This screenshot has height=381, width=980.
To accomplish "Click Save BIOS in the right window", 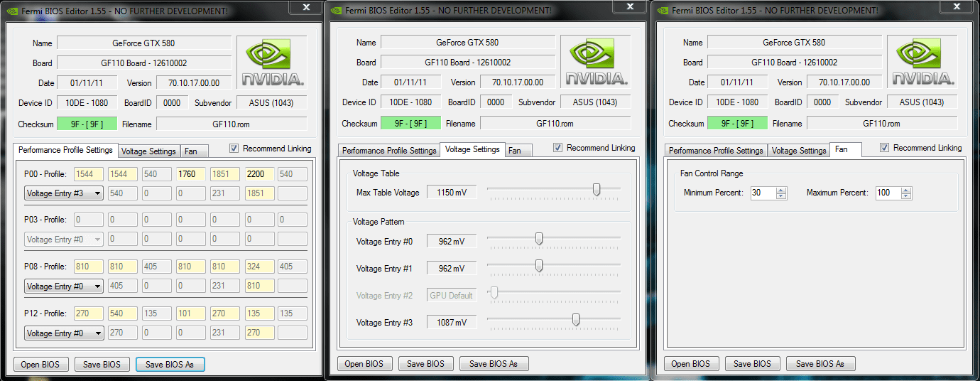I will coord(753,363).
